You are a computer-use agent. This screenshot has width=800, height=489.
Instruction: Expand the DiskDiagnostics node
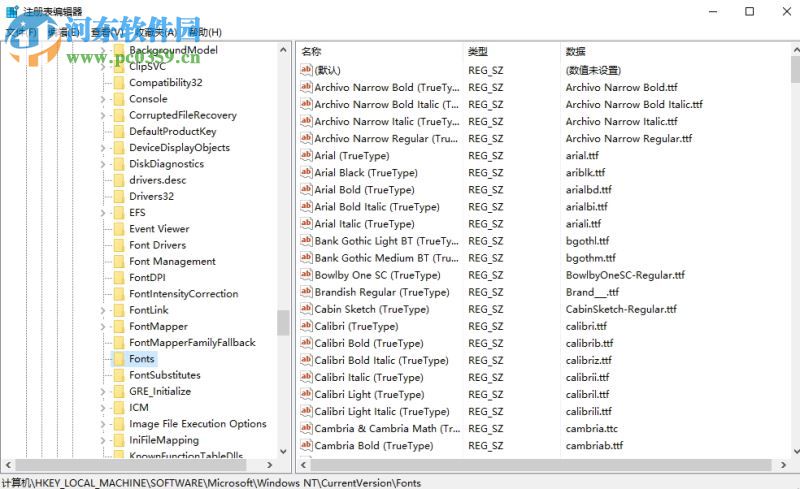[103, 164]
